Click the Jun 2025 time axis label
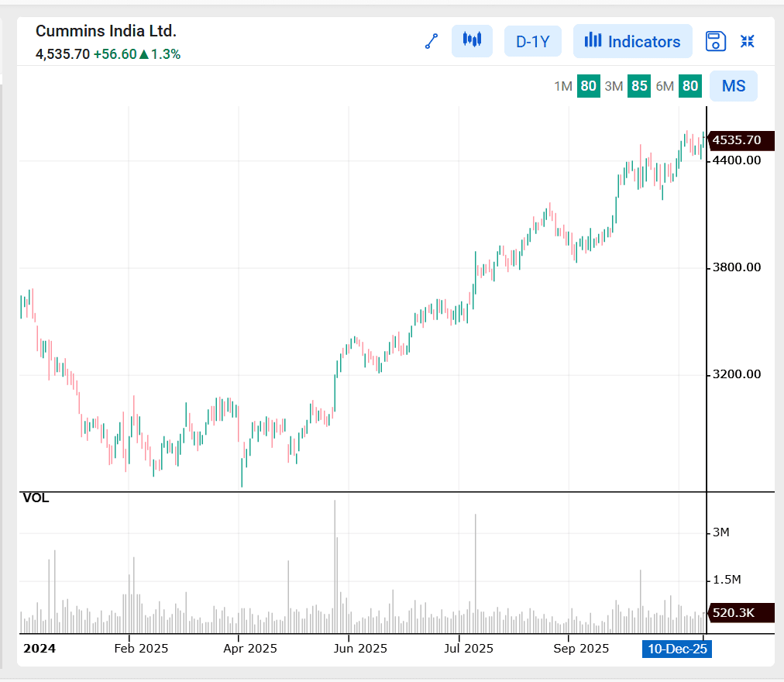 [360, 649]
